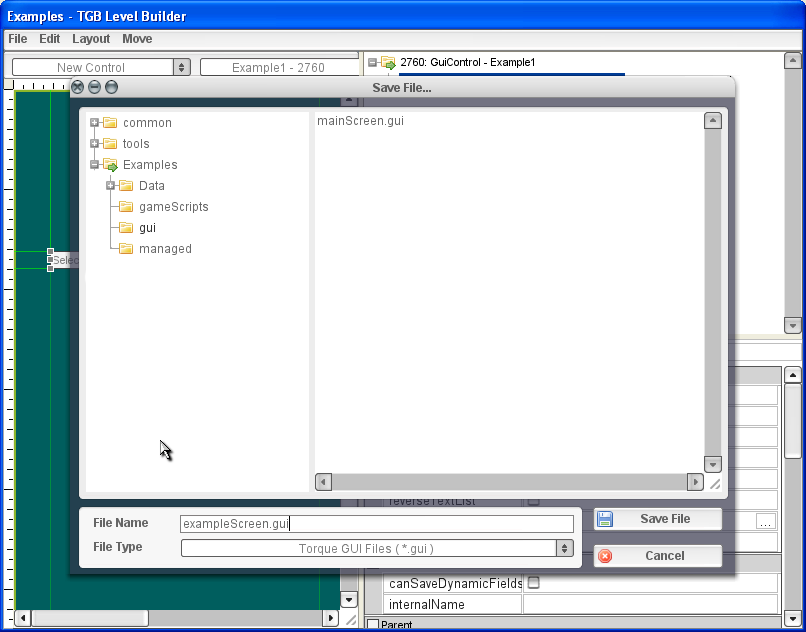This screenshot has height=632, width=806.
Task: Select the gameScripts folder icon
Action: click(x=126, y=207)
